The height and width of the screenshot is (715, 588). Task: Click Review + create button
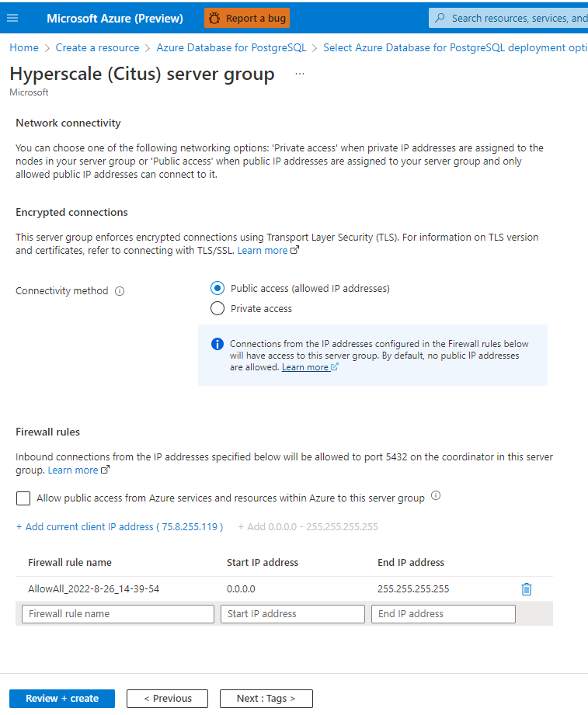62,699
